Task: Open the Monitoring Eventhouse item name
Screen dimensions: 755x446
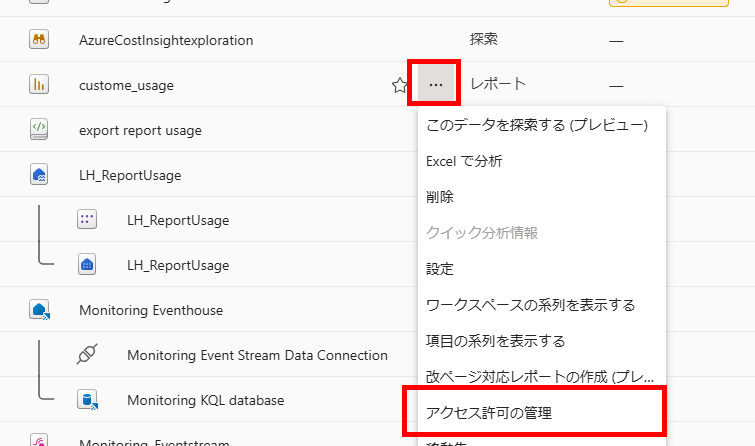Action: tap(151, 310)
